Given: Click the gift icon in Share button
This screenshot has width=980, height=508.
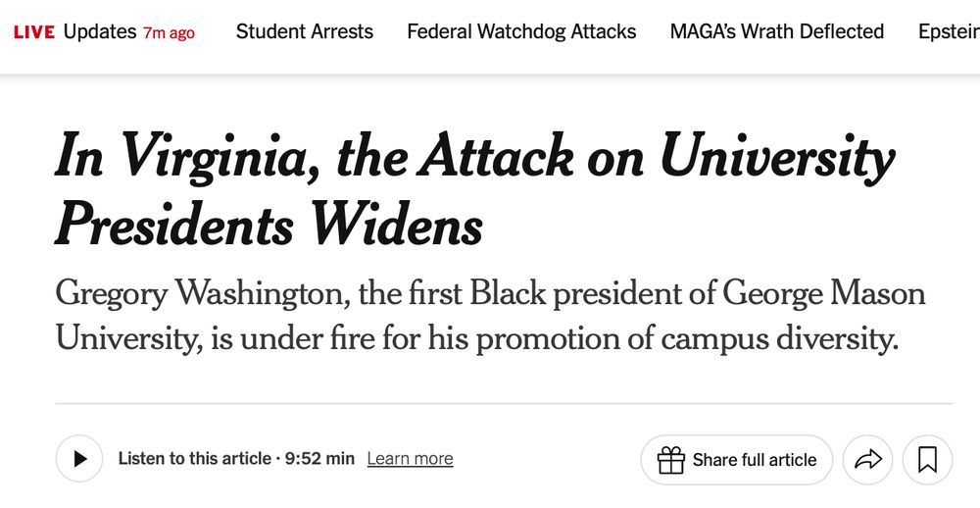Looking at the screenshot, I should click(671, 460).
